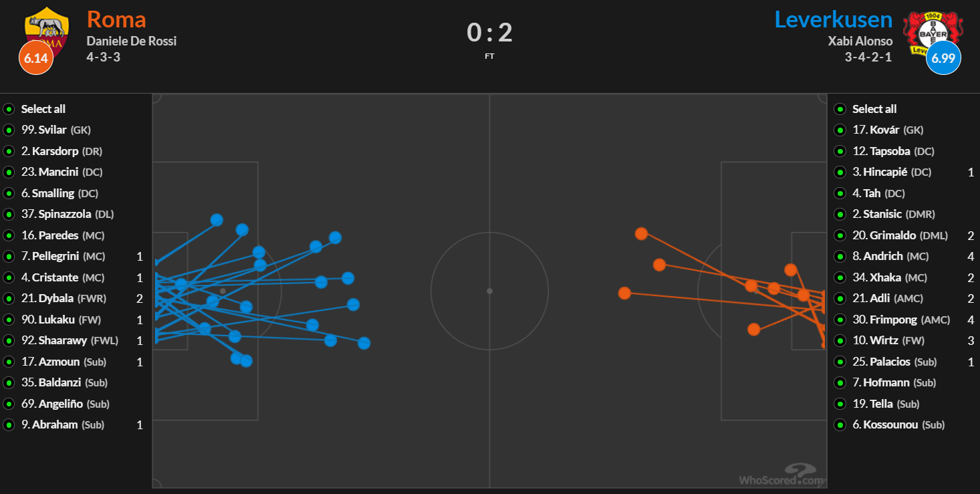The height and width of the screenshot is (494, 980).
Task: Open the Leverkusen team name link
Action: tap(834, 19)
